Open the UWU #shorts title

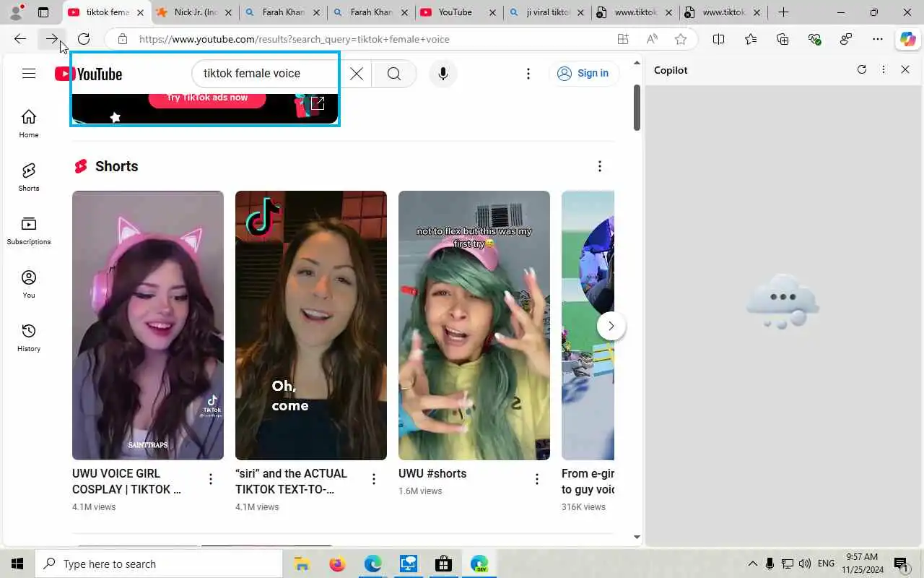[432, 473]
